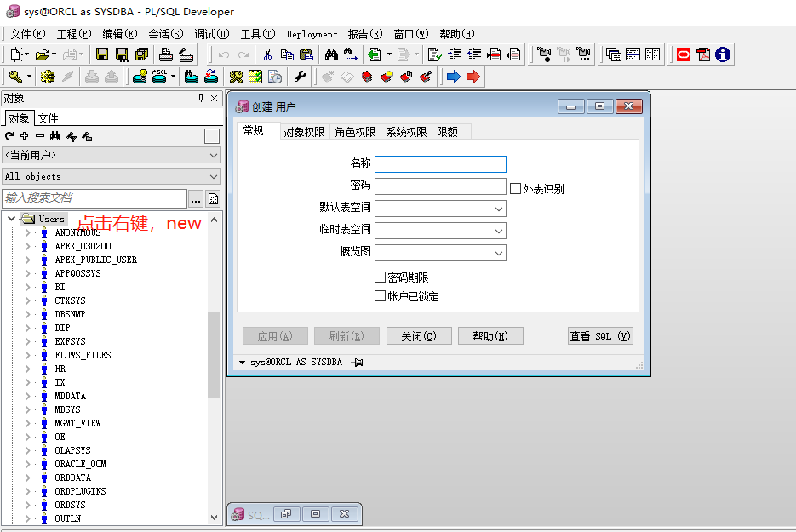Switch to the 系统权限 tab
The image size is (796, 532).
tap(407, 132)
